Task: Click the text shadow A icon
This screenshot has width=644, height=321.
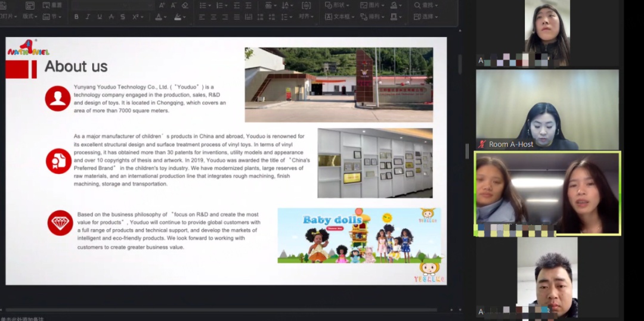Action: pos(111,17)
